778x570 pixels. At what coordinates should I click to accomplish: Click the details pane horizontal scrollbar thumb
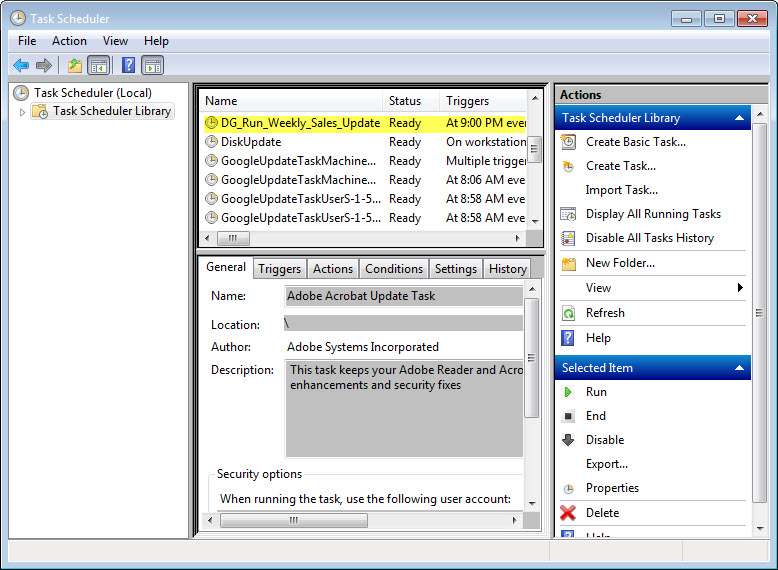click(294, 520)
